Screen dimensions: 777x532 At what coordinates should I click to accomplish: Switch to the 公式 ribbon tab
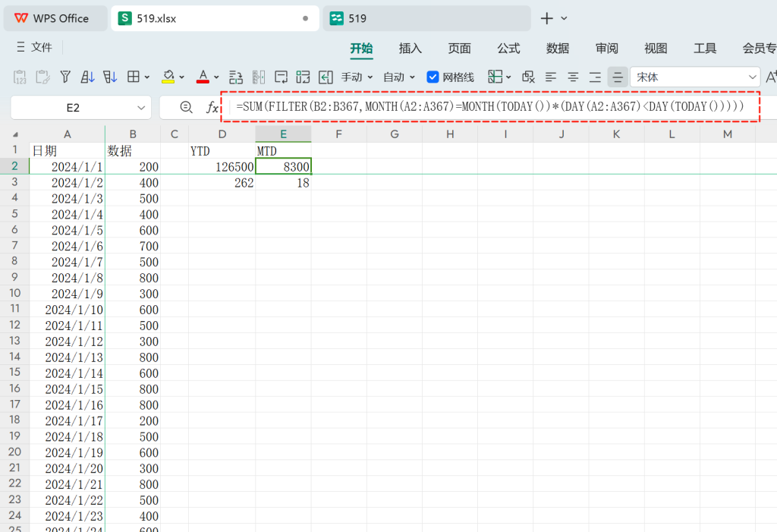(x=508, y=48)
